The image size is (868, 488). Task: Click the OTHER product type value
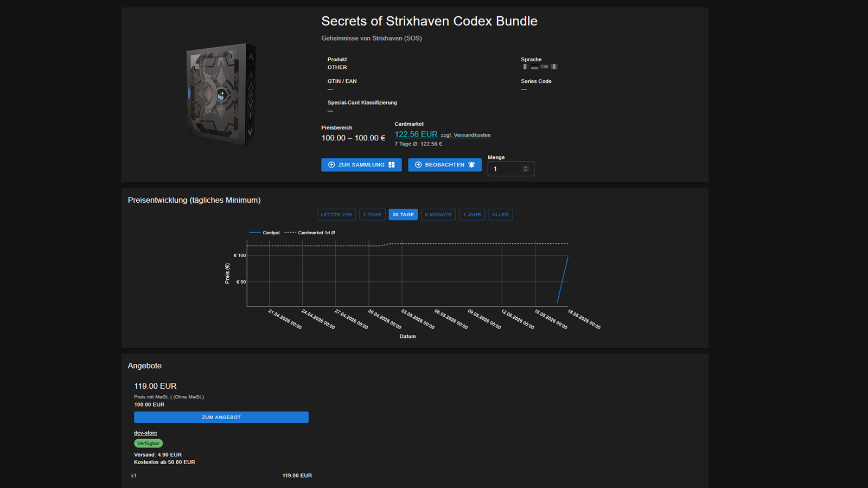tap(337, 68)
